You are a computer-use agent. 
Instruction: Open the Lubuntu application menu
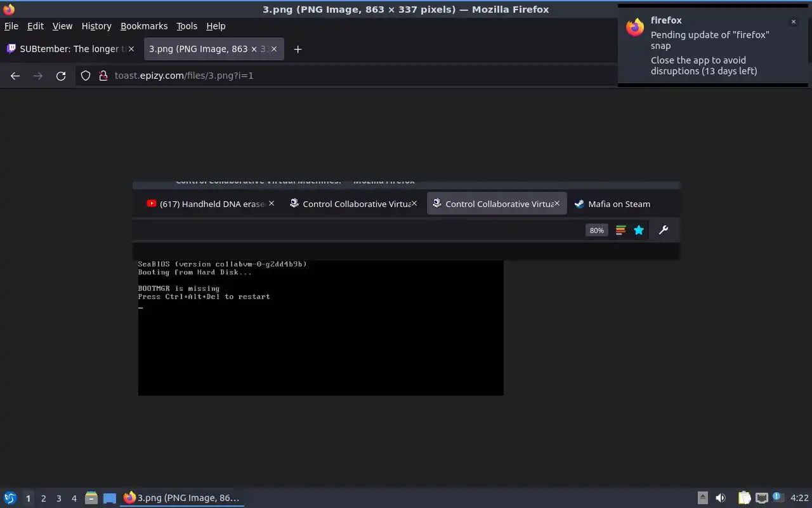10,498
